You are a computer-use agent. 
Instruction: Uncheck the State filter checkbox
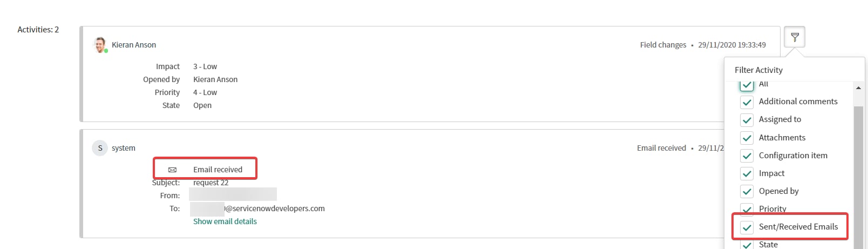click(x=747, y=244)
